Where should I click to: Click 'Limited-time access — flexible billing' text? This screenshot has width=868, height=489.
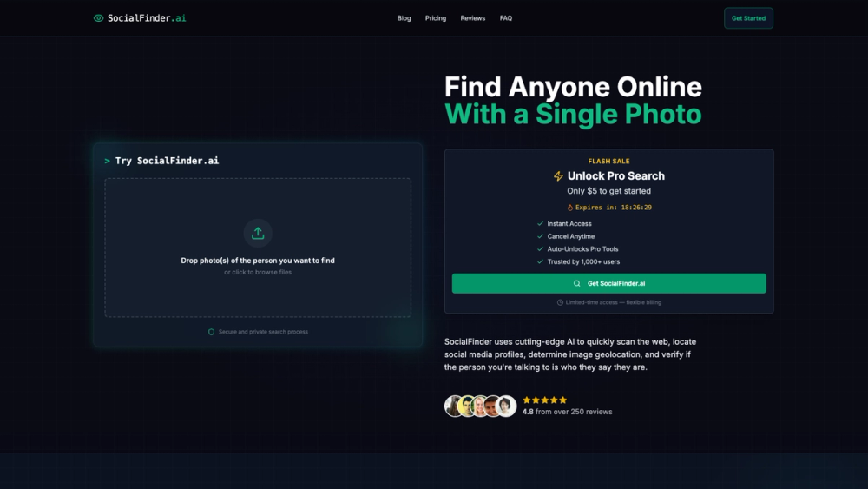[x=614, y=302]
